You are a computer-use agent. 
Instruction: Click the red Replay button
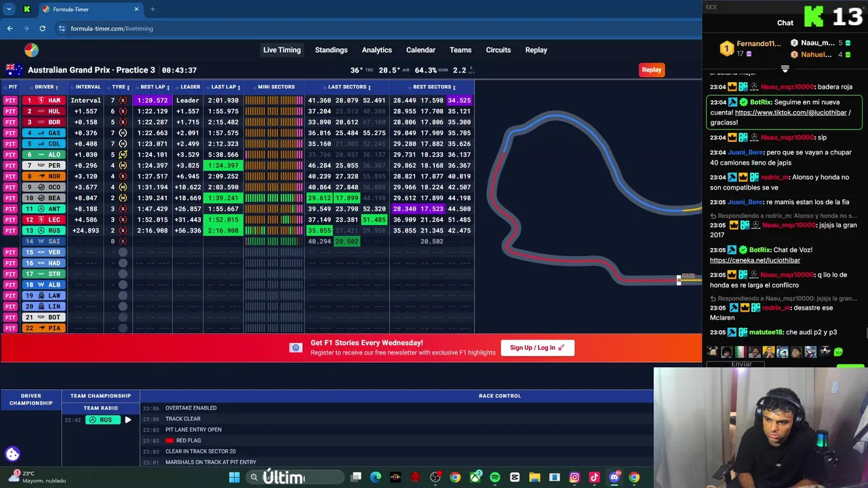652,70
